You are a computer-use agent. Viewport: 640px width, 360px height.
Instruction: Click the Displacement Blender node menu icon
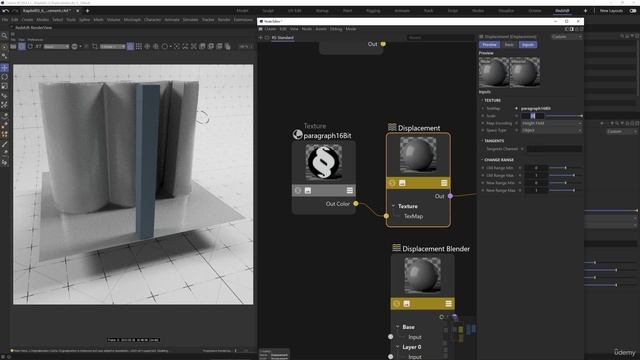448,304
